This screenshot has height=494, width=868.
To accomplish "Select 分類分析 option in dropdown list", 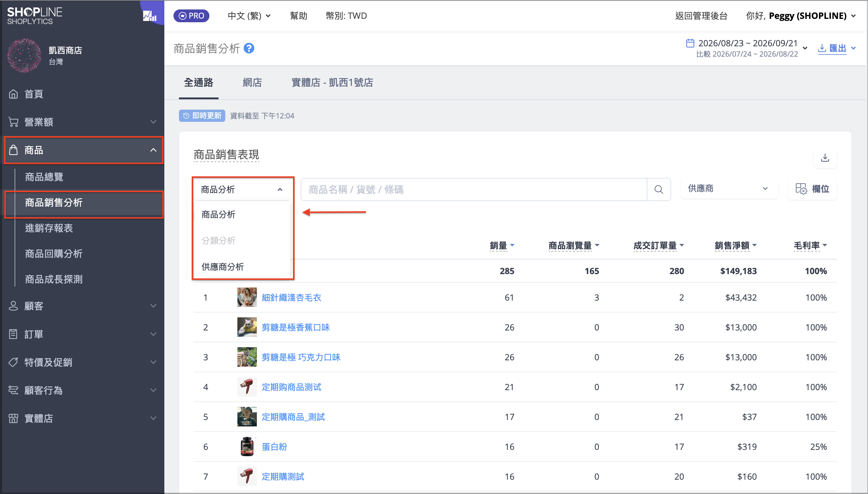I will 242,241.
